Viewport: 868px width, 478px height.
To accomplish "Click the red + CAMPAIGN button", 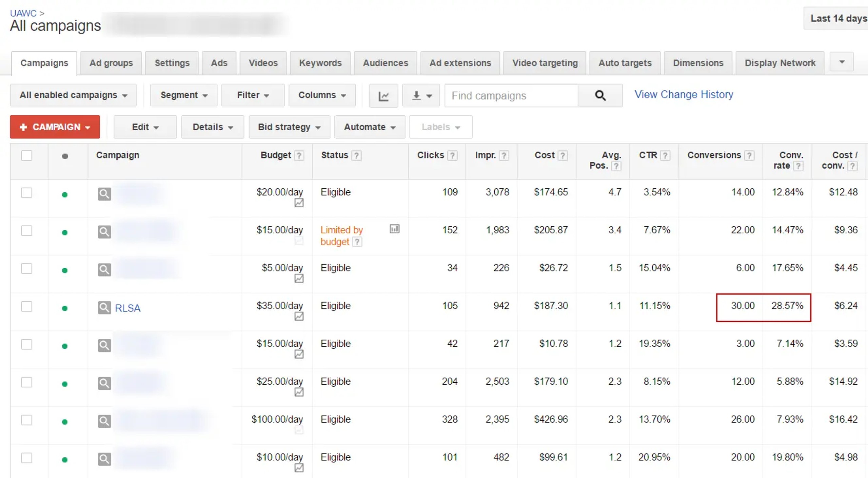I will [x=55, y=127].
